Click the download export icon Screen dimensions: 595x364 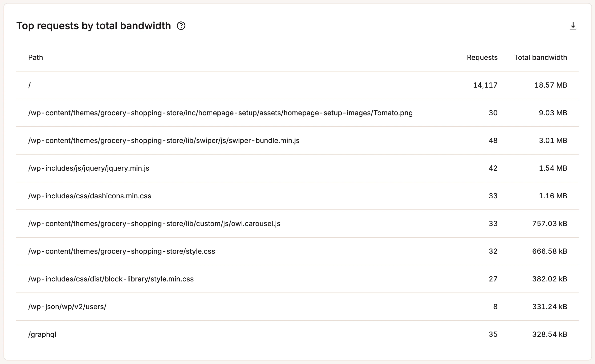click(x=573, y=26)
